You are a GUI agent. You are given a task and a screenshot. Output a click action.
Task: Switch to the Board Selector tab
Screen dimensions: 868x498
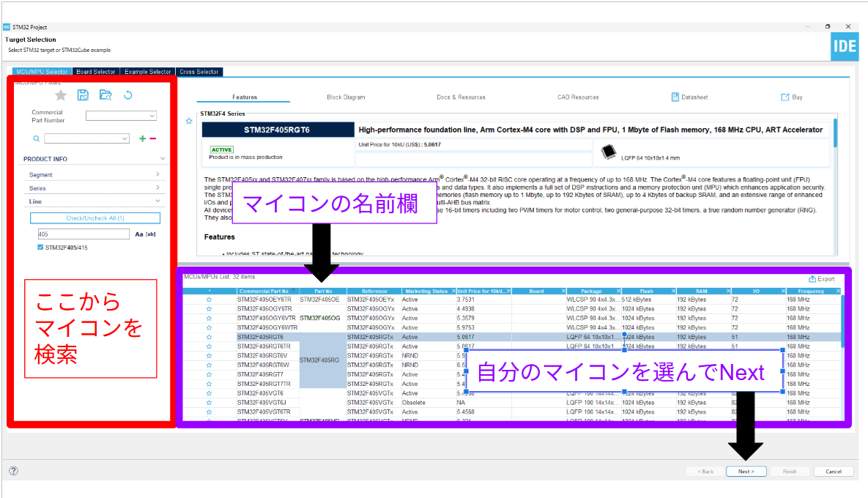tap(96, 72)
